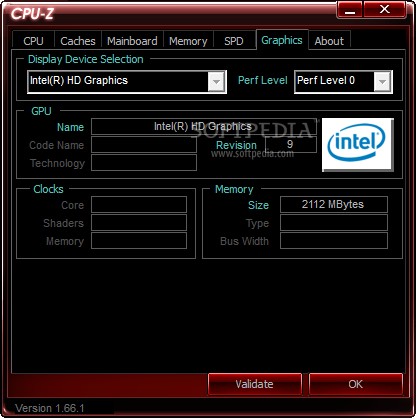Click the Intel(R) HD Graphics combo box
Screen dimensions: 416x418
pos(127,82)
